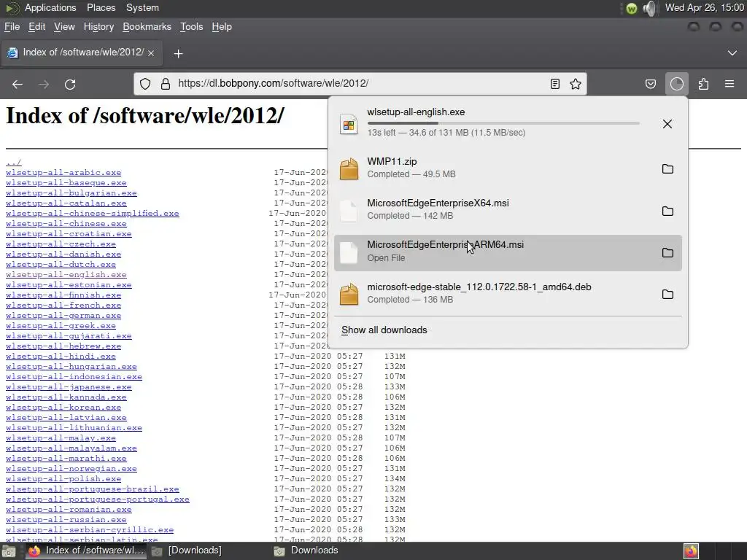Image resolution: width=747 pixels, height=560 pixels.
Task: Click the WMP11.zip archive file icon
Action: click(349, 168)
